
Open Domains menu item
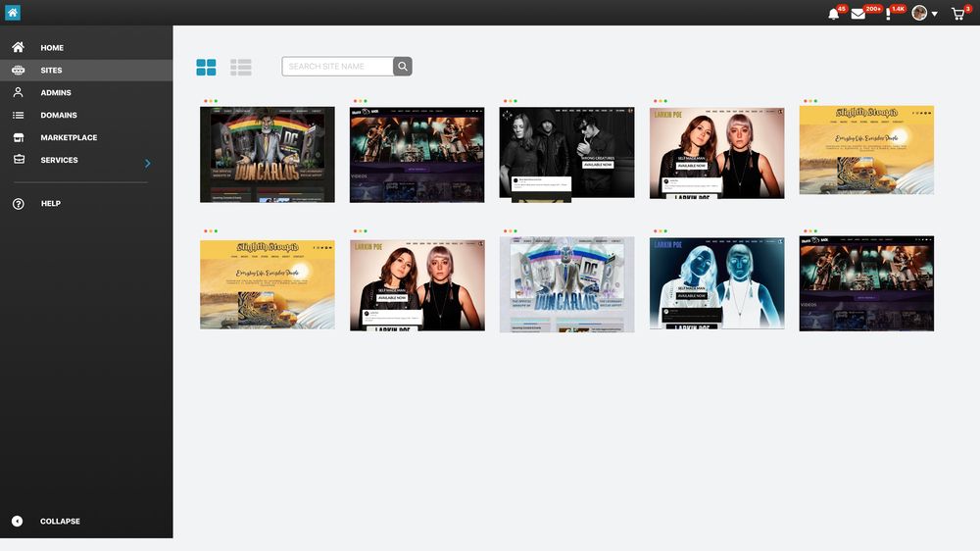pyautogui.click(x=59, y=115)
